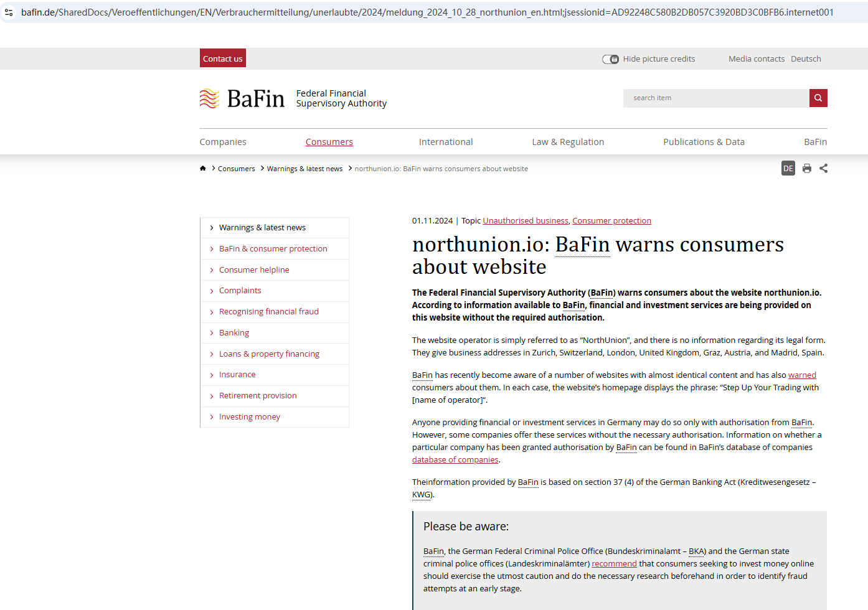Image resolution: width=868 pixels, height=610 pixels.
Task: Click the search item input field
Action: (x=716, y=98)
